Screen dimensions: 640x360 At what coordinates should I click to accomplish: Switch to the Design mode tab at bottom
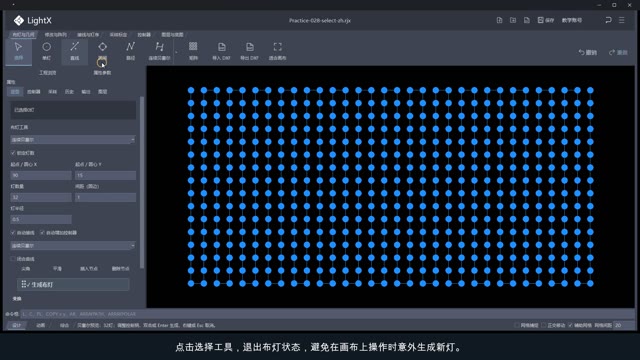16,325
